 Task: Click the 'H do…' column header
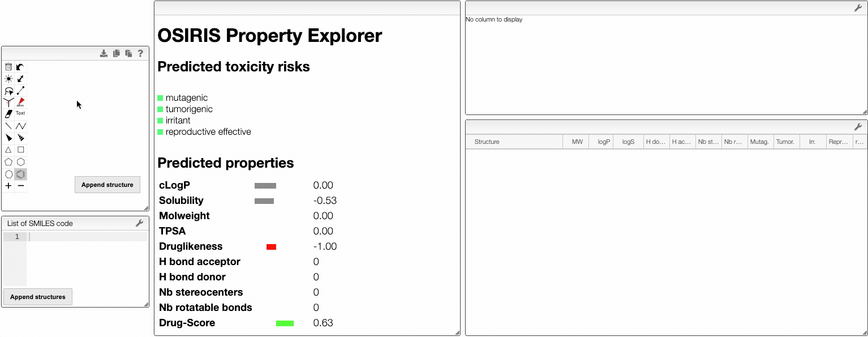[656, 142]
